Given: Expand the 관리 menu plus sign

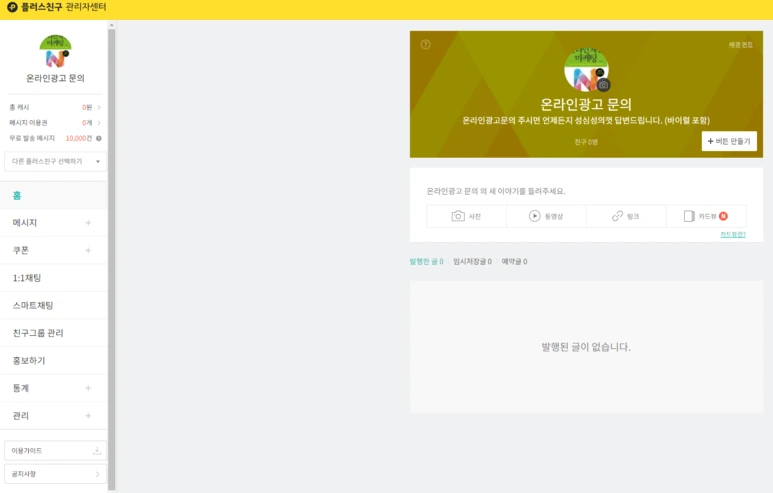Looking at the screenshot, I should tap(88, 416).
